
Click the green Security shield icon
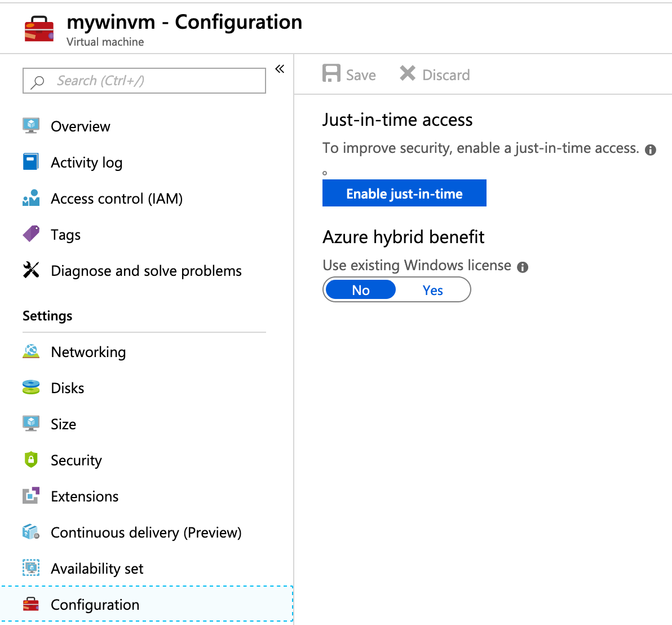pos(31,460)
